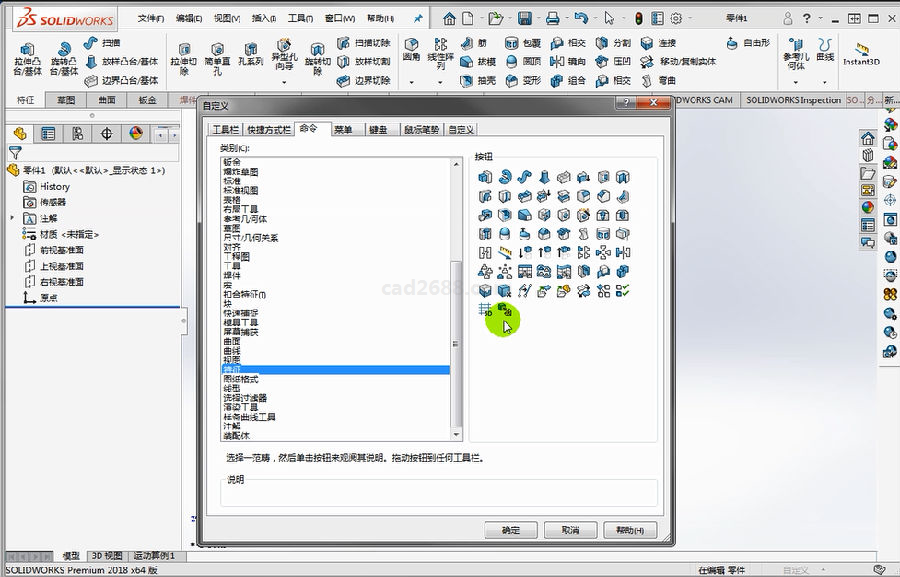
Task: Select 尺寸/几何关系 in category list
Action: pos(250,237)
